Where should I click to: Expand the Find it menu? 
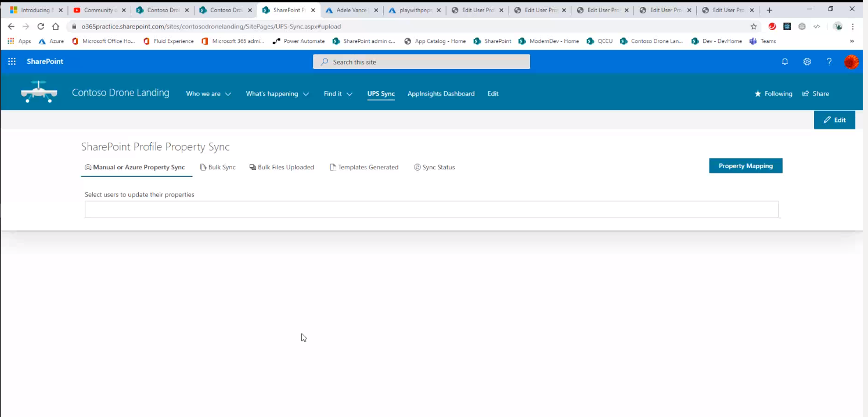337,93
